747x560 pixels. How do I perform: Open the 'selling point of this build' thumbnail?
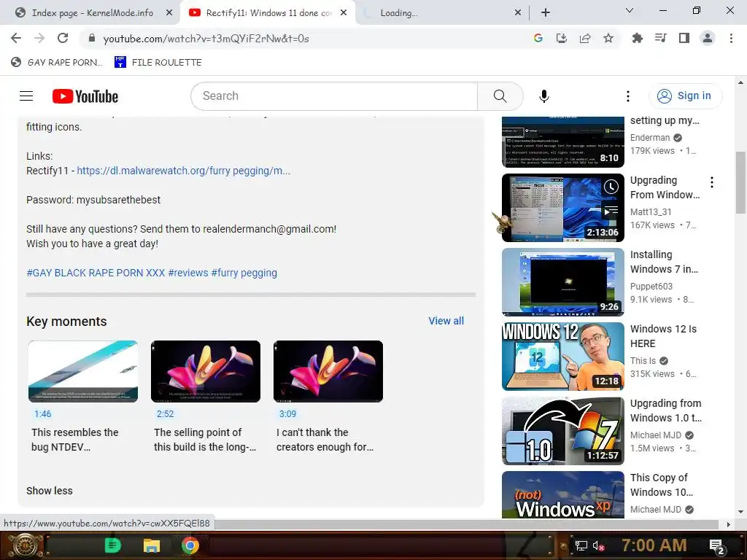pyautogui.click(x=205, y=371)
